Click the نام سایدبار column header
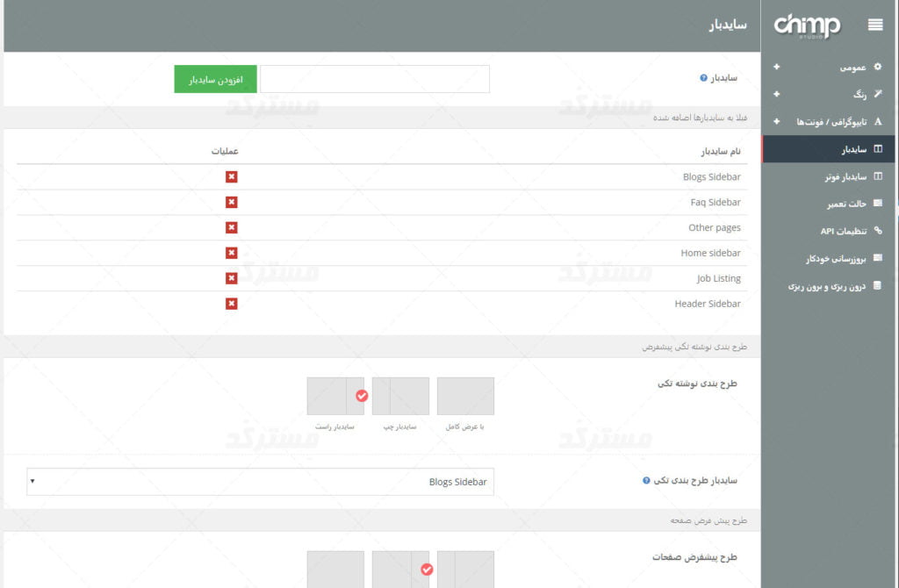Screen dimensions: 899x588 click(x=721, y=151)
